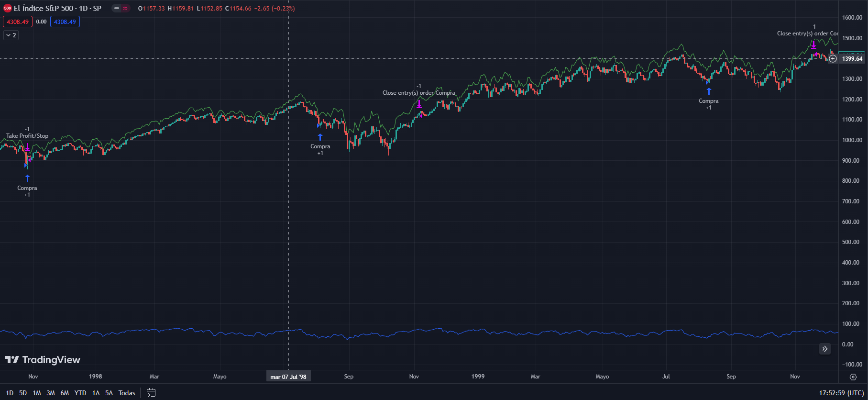Click the 17:52:59 (UTC) timezone clock
Viewport: 868px width, 400px height.
click(841, 393)
